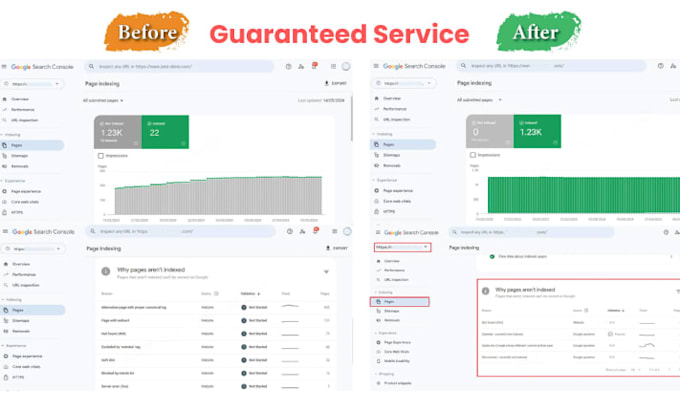The width and height of the screenshot is (680, 411).
Task: Click Not Started status icon for Soft 404 row
Action: click(x=244, y=360)
